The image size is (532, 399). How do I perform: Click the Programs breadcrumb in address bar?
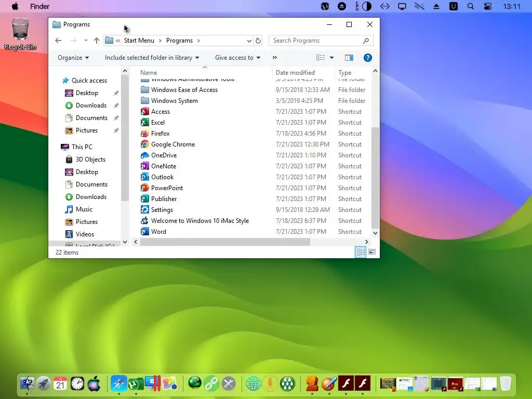pos(179,41)
